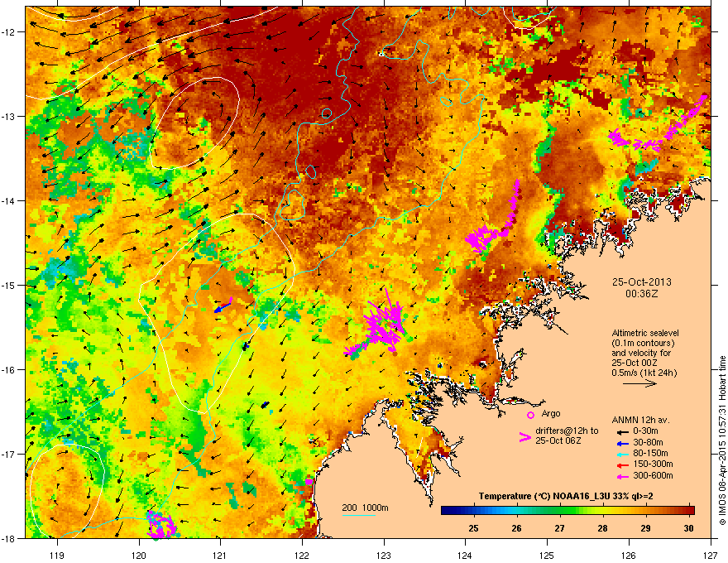The width and height of the screenshot is (728, 563).
Task: Click the temperature color bar
Action: point(568,511)
